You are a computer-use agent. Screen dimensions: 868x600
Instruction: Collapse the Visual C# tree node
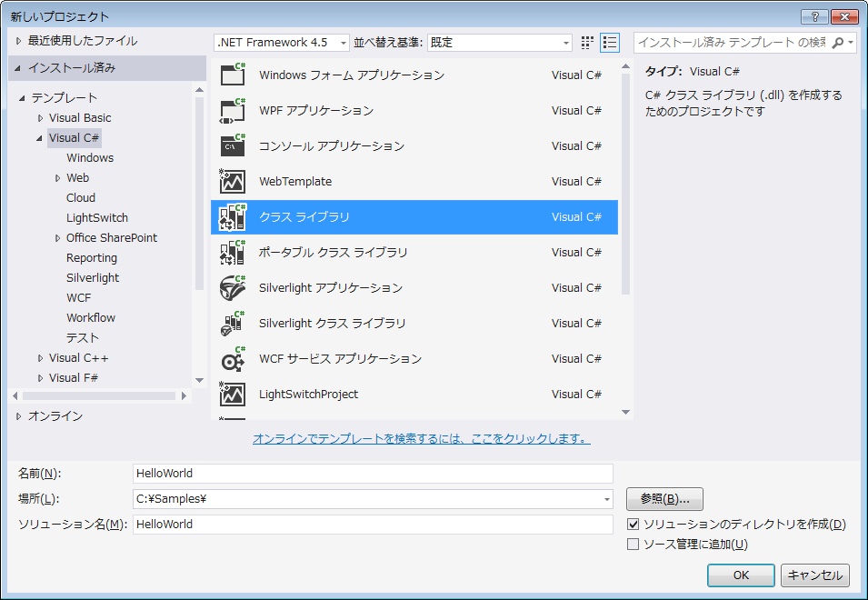tap(39, 138)
